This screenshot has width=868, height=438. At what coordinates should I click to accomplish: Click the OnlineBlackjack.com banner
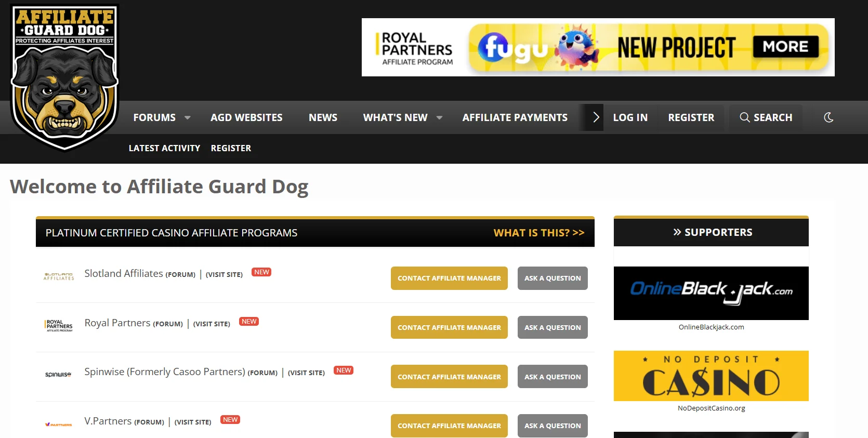pos(711,293)
